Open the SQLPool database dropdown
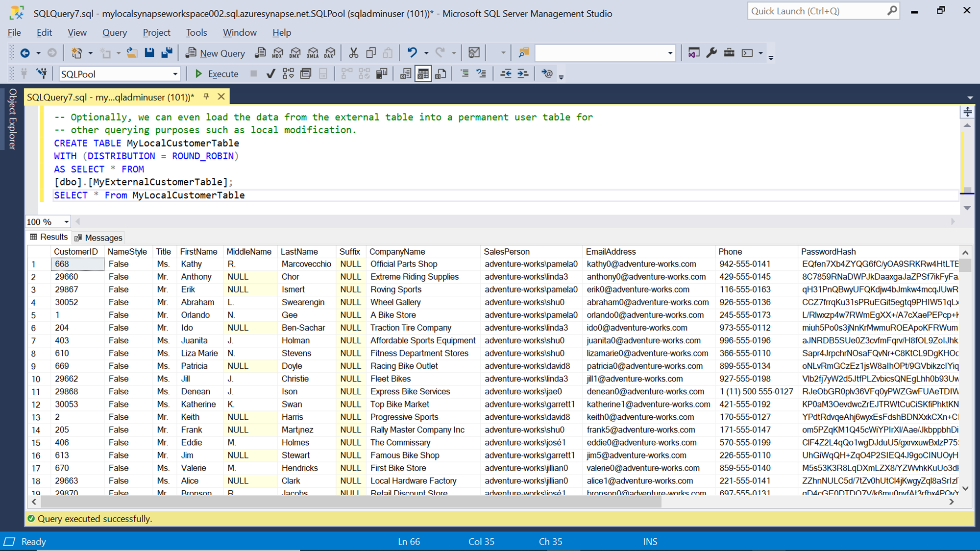 [175, 74]
